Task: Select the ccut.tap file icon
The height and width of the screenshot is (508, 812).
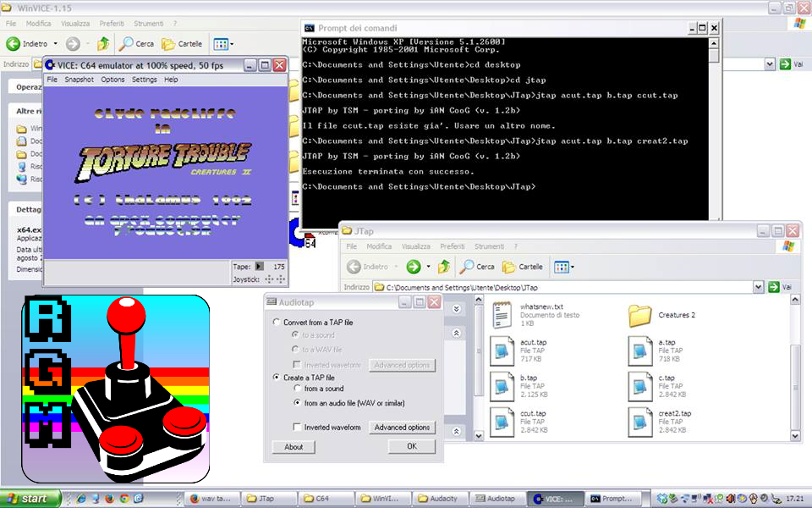Action: (x=502, y=422)
